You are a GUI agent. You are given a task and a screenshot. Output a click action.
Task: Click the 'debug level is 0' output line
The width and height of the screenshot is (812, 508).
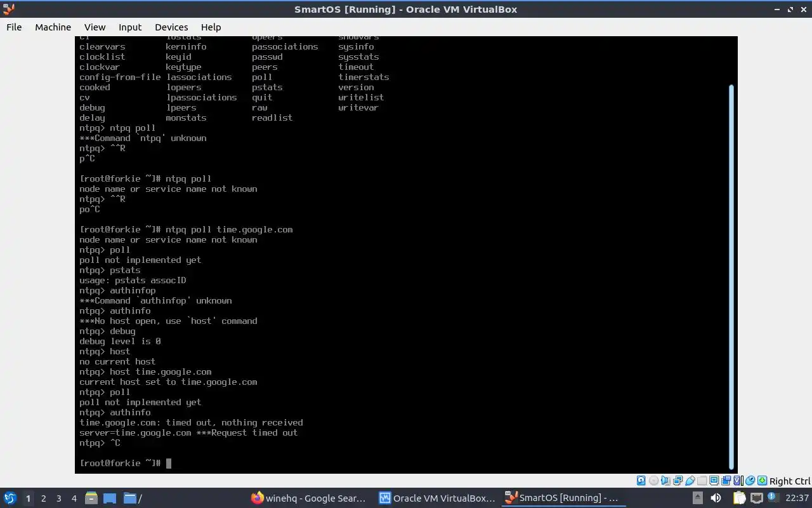[x=120, y=341]
